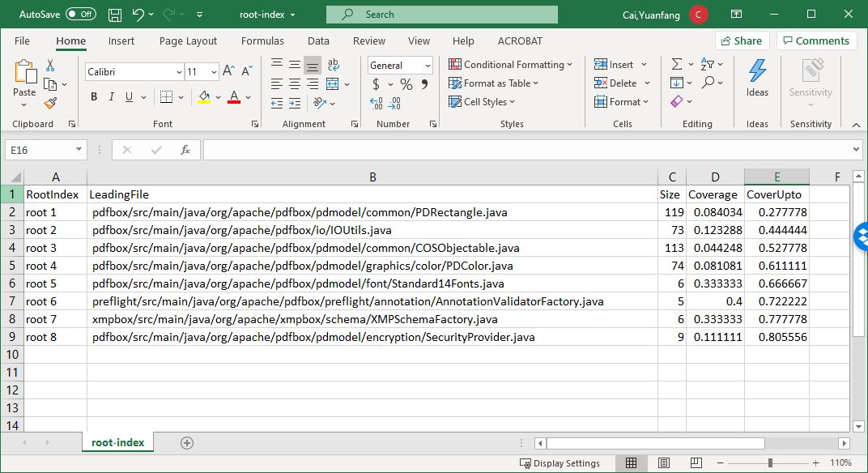
Task: Click the Delete cells button
Action: pos(622,83)
